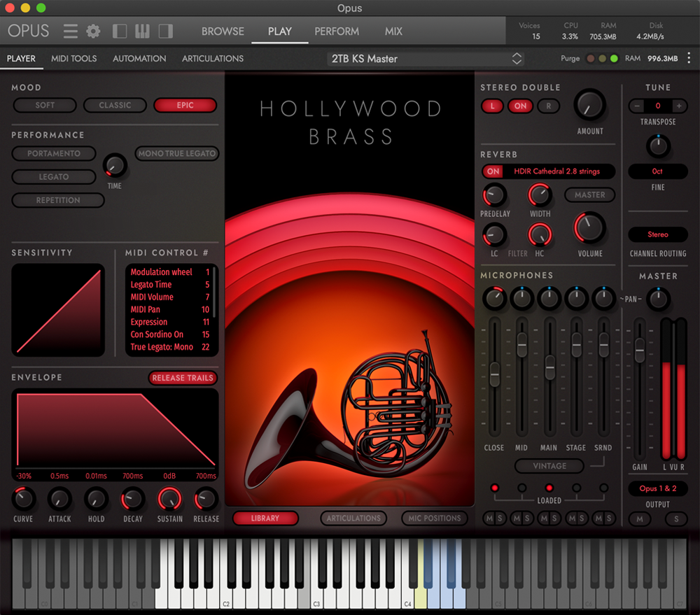The width and height of the screenshot is (700, 615).
Task: Toggle the right panel layout icon
Action: [166, 31]
